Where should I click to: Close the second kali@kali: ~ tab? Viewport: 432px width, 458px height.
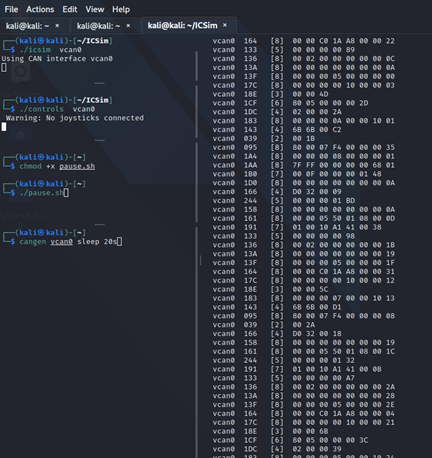(128, 26)
